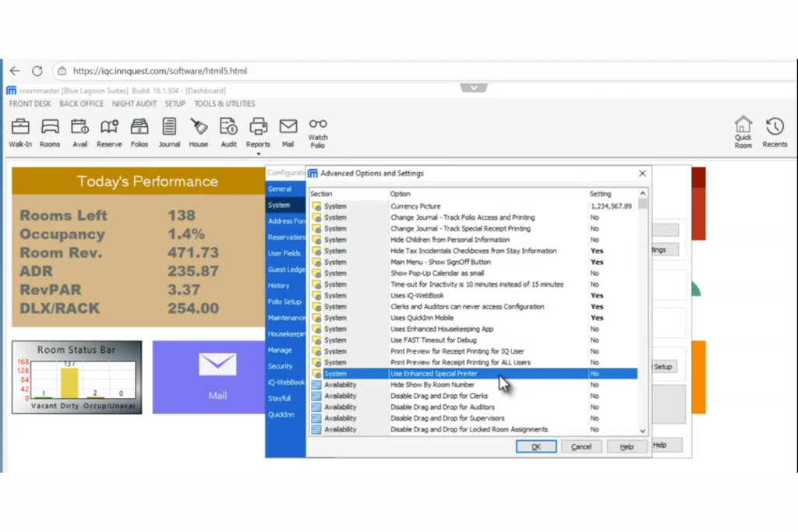Viewport: 798px width, 532px height.
Task: Expand the Reports dropdown arrow
Action: [259, 153]
